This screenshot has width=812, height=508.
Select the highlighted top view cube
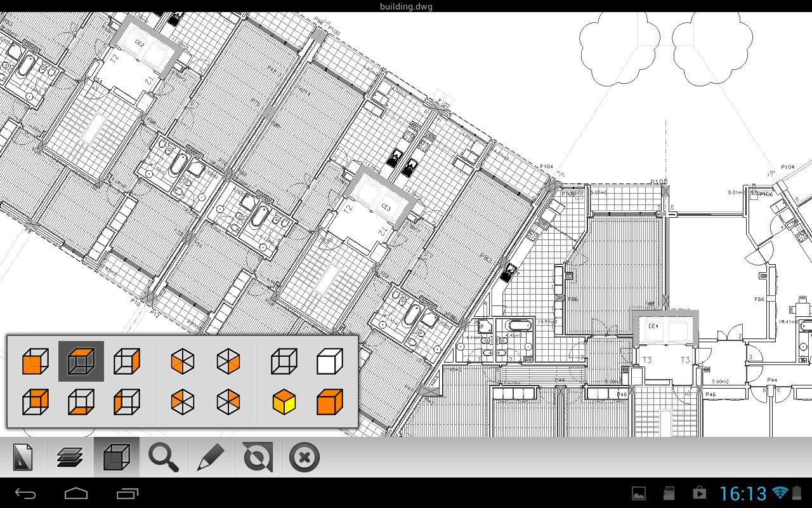(x=81, y=361)
